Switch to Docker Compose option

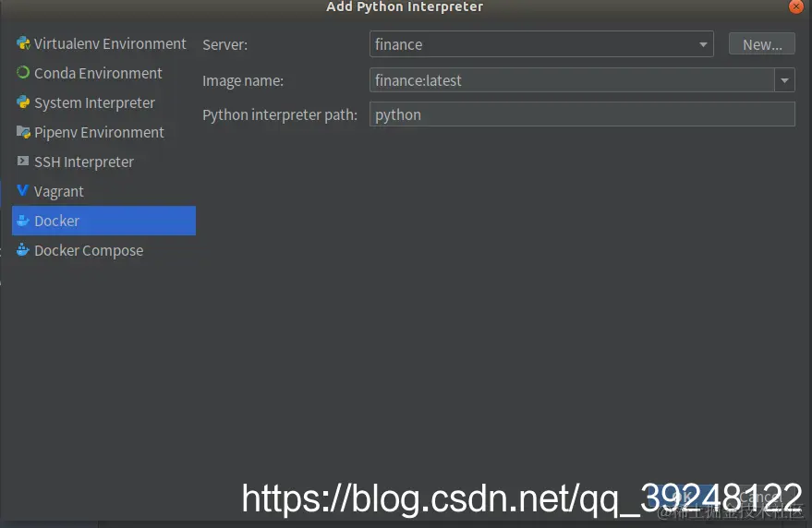(x=103, y=250)
